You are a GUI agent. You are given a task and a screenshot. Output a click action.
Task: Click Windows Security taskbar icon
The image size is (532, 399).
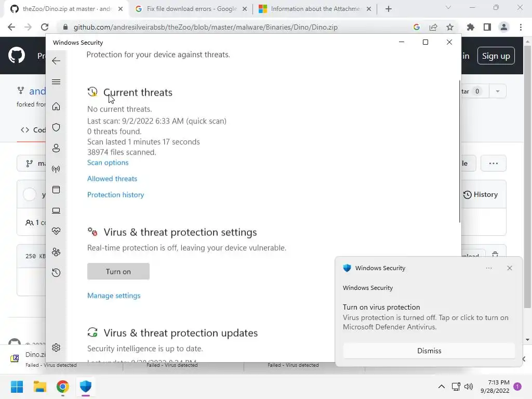coord(86,387)
